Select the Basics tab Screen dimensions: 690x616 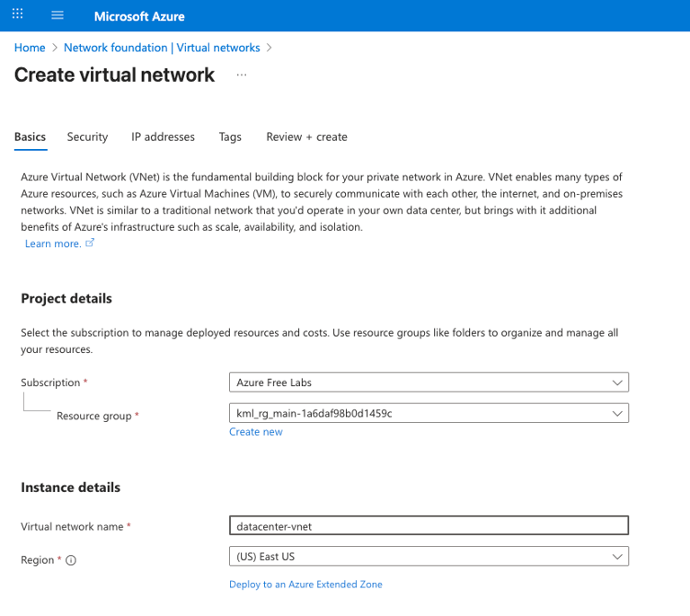[x=30, y=136]
